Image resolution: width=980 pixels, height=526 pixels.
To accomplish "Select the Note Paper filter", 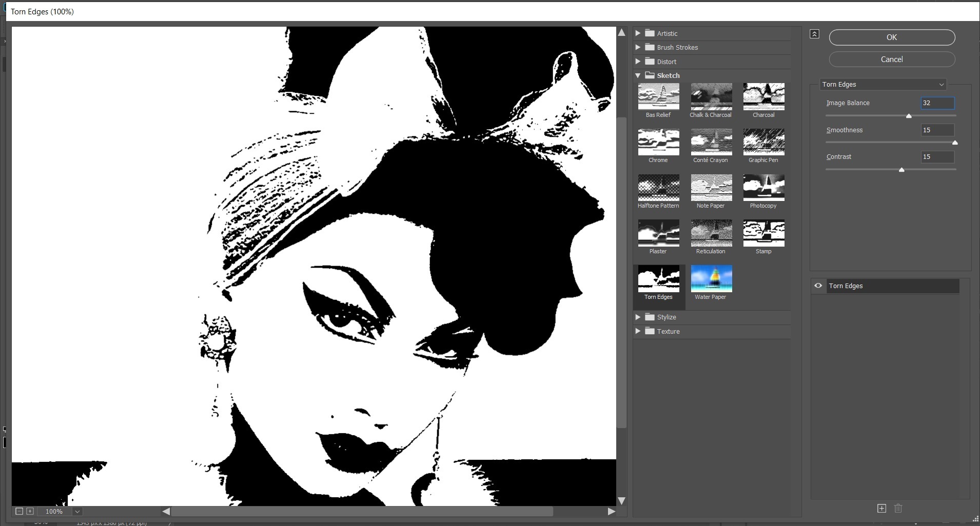I will (711, 188).
